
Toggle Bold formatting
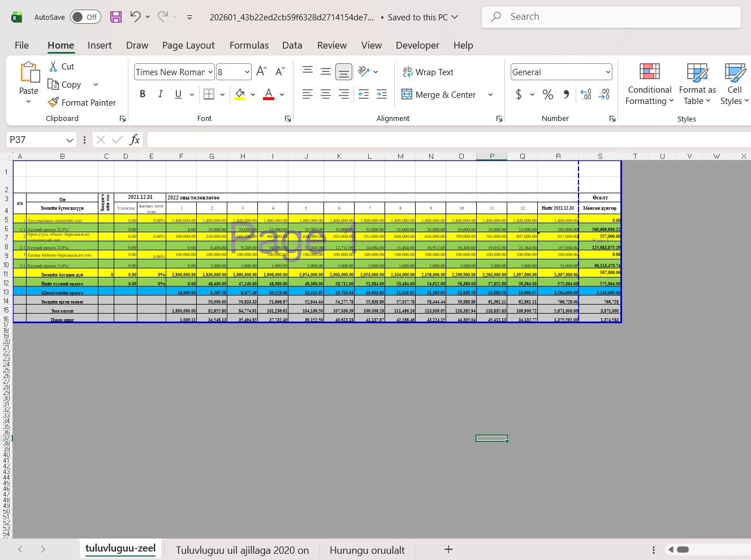click(x=143, y=94)
